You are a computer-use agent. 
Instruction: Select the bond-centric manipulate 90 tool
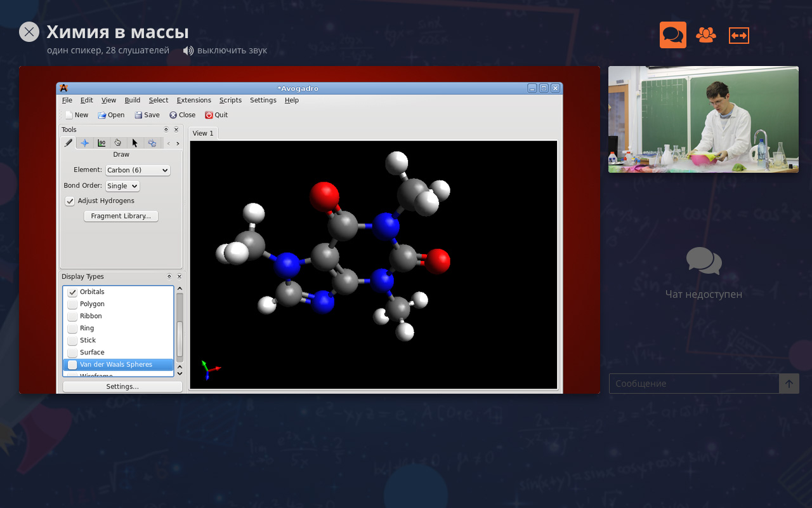[x=101, y=143]
